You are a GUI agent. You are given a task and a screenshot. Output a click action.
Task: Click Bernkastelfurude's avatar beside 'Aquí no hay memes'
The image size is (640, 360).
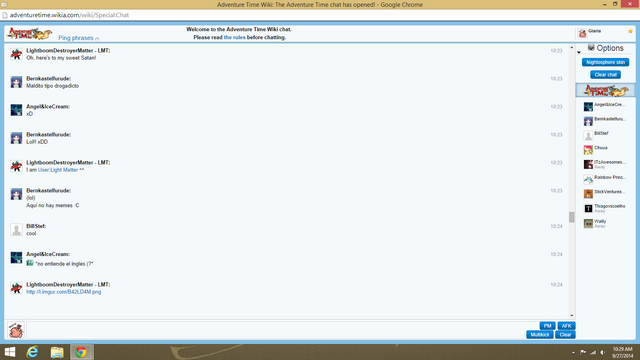(x=16, y=194)
